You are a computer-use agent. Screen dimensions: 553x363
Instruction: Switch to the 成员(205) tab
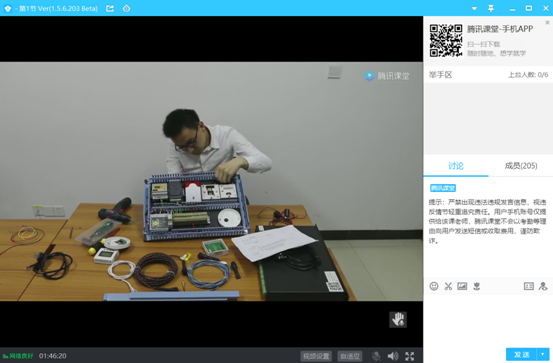pyautogui.click(x=521, y=166)
